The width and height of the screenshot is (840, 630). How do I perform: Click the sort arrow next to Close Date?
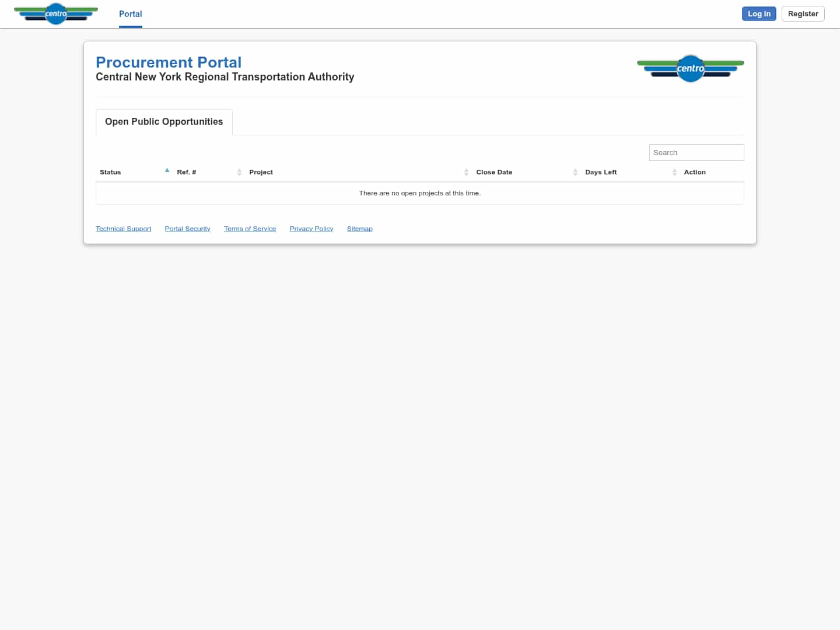click(575, 172)
